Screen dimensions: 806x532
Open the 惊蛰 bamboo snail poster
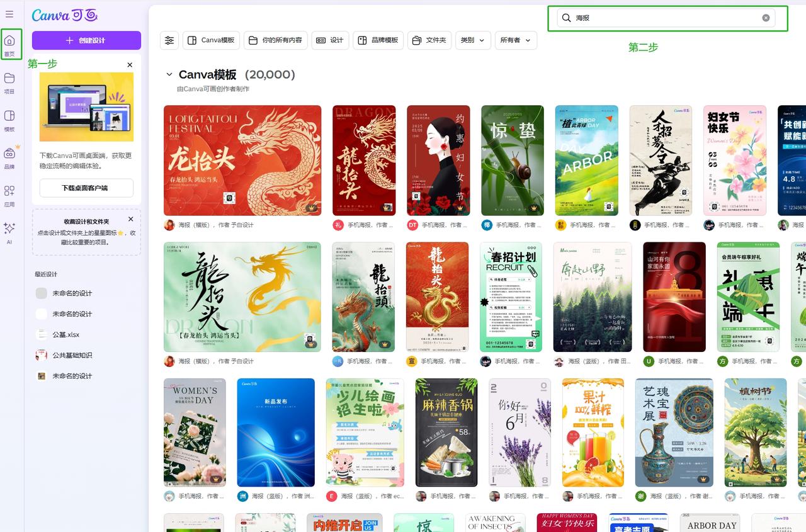point(513,161)
